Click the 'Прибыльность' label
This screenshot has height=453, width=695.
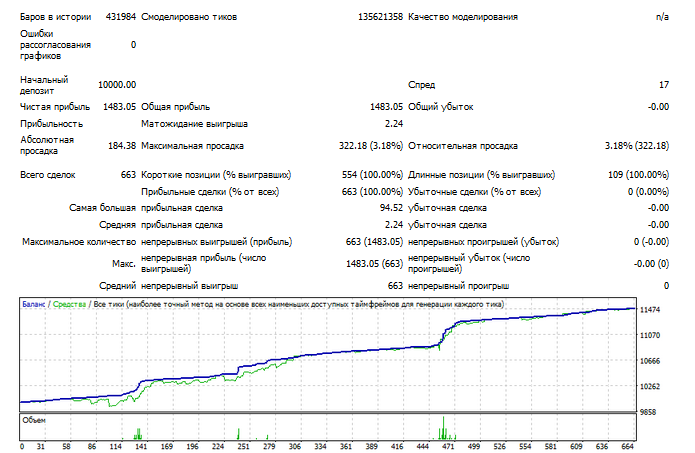coord(51,124)
